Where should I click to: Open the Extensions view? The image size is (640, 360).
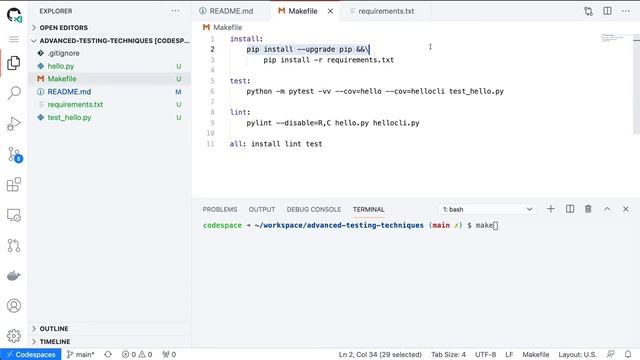[14, 184]
